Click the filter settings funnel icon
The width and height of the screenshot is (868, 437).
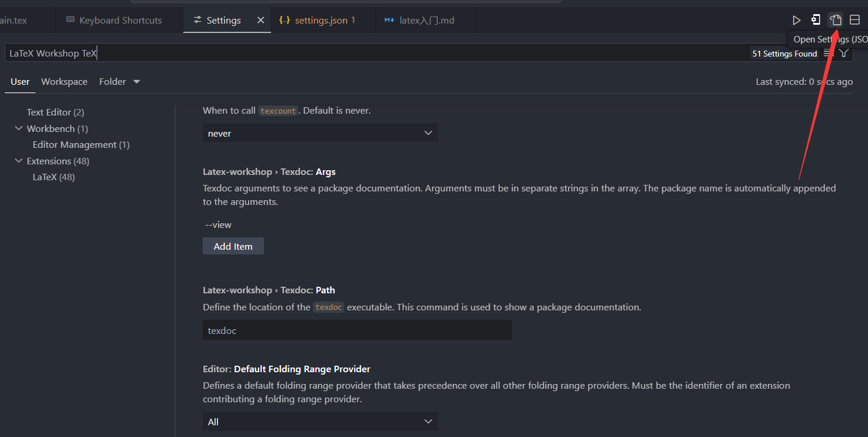point(844,53)
